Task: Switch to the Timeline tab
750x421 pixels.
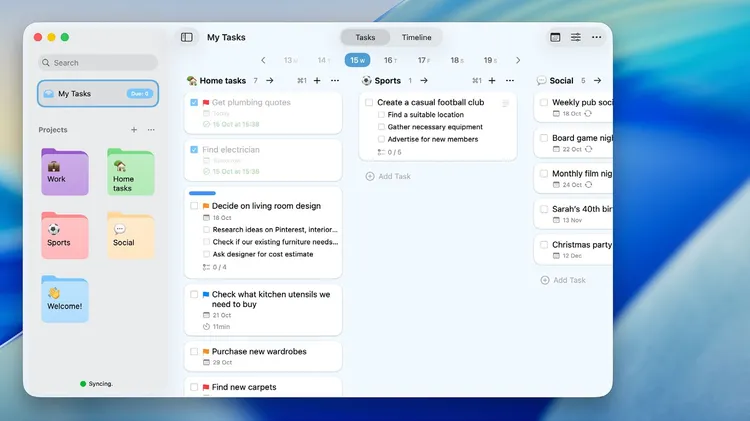Action: pos(417,37)
